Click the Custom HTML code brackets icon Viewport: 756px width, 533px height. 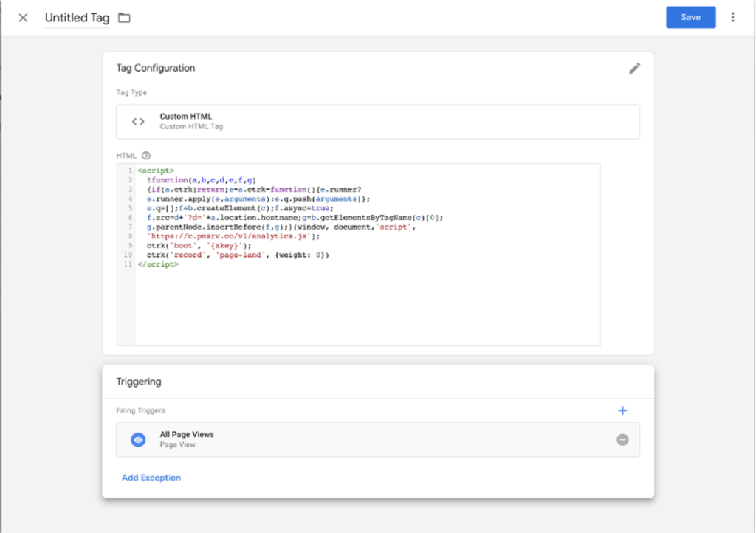138,122
